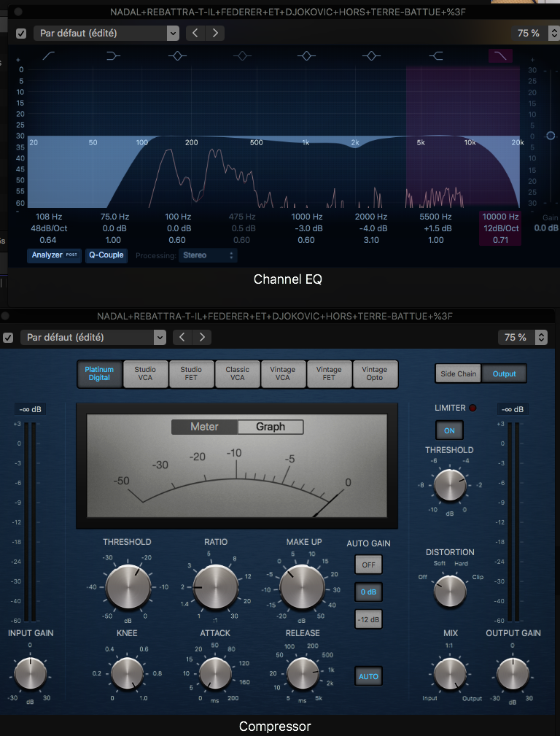
Task: Open the Processing Stereo dropdown
Action: [x=208, y=255]
